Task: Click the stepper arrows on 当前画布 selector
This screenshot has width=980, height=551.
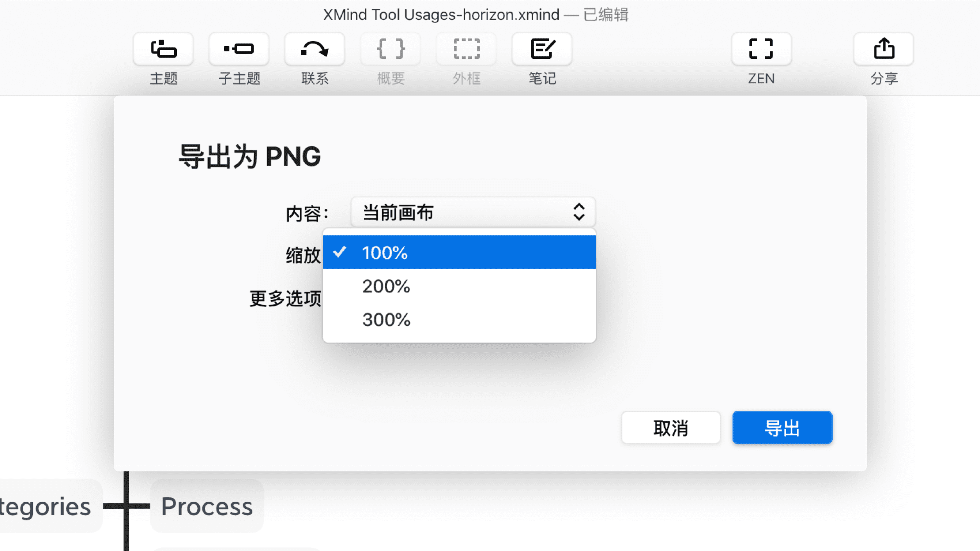Action: point(578,212)
